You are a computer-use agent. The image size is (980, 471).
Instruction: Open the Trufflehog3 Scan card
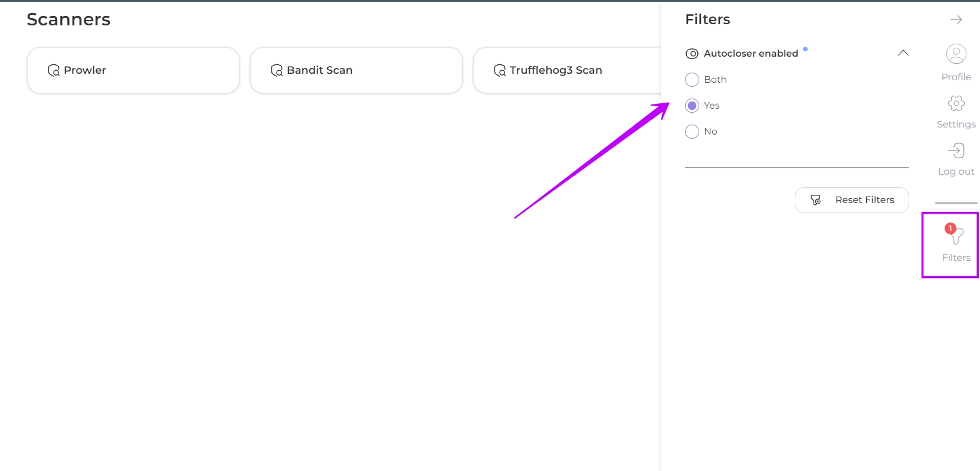pos(566,70)
